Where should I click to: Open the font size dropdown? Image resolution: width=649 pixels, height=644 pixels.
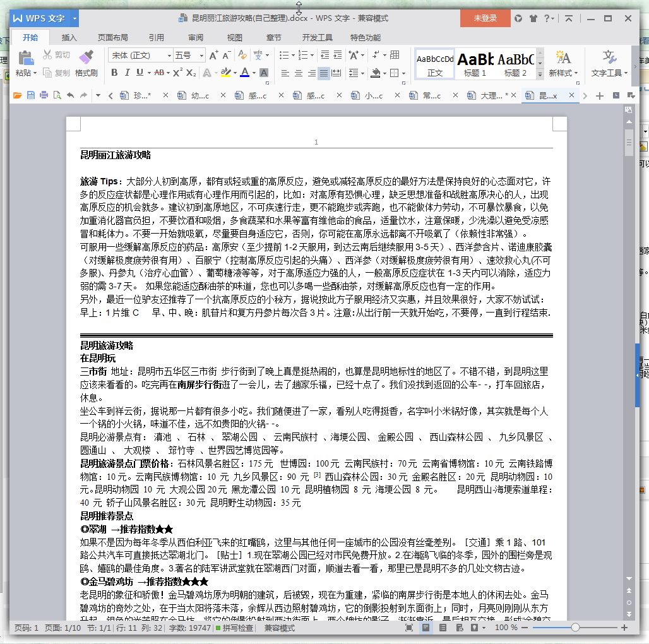click(201, 56)
